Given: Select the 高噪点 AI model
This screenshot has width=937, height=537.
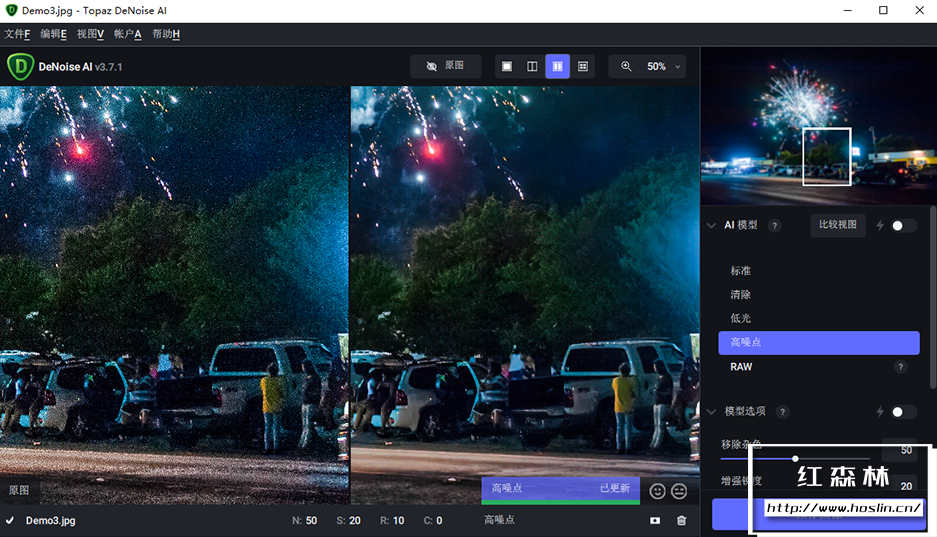Looking at the screenshot, I should tap(819, 342).
